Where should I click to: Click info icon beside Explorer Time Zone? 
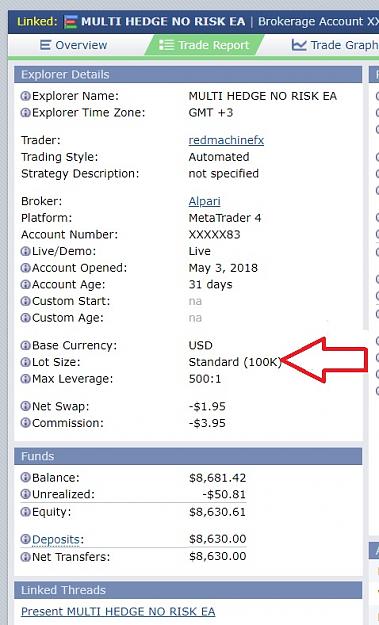click(26, 113)
